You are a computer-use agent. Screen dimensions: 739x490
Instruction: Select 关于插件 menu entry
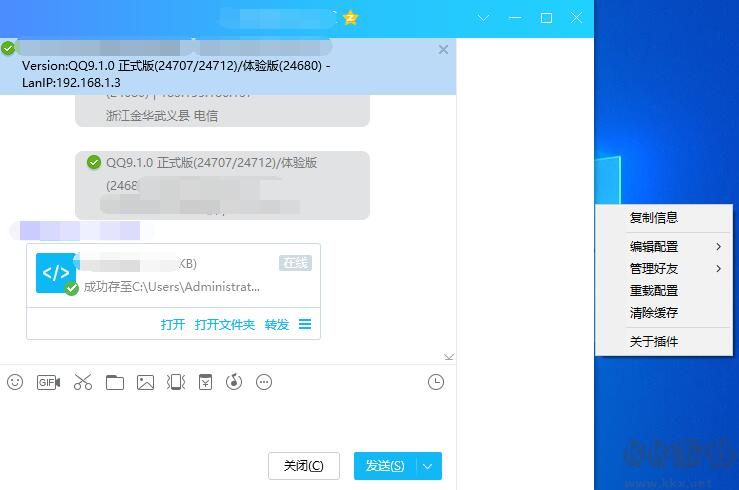pos(664,342)
